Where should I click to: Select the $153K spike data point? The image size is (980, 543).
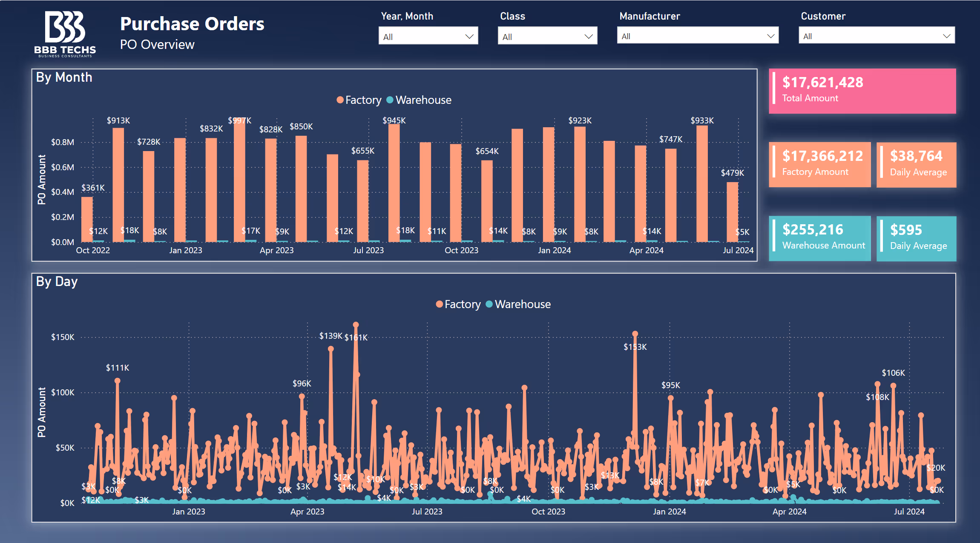(x=635, y=334)
